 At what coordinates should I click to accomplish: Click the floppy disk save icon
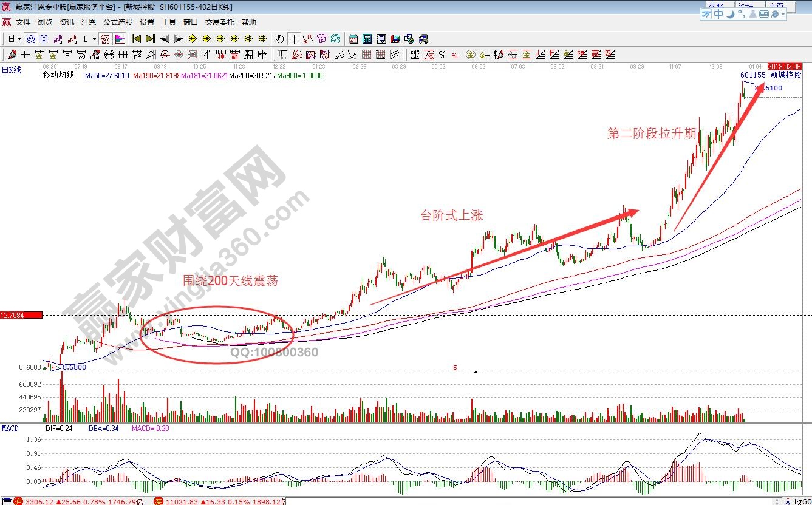396,39
